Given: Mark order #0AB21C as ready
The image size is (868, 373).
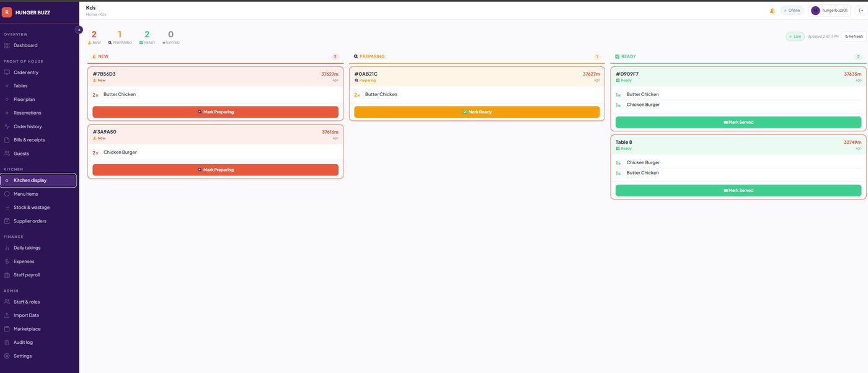Looking at the screenshot, I should click(477, 112).
